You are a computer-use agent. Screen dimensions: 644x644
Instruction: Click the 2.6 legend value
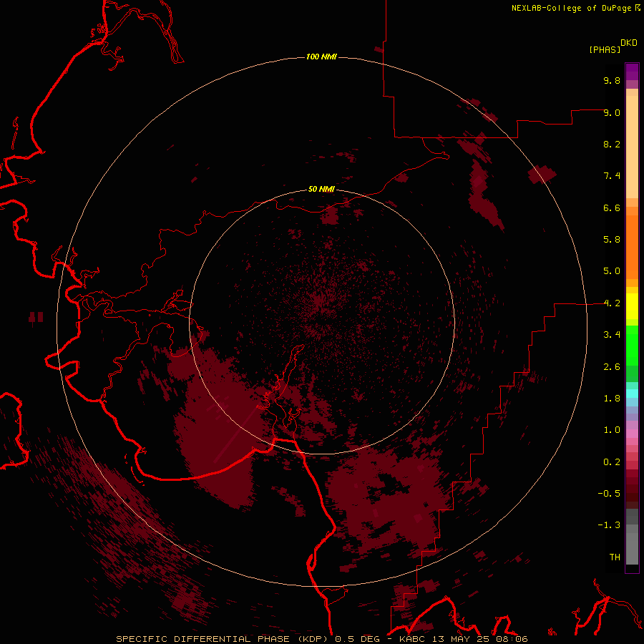612,367
